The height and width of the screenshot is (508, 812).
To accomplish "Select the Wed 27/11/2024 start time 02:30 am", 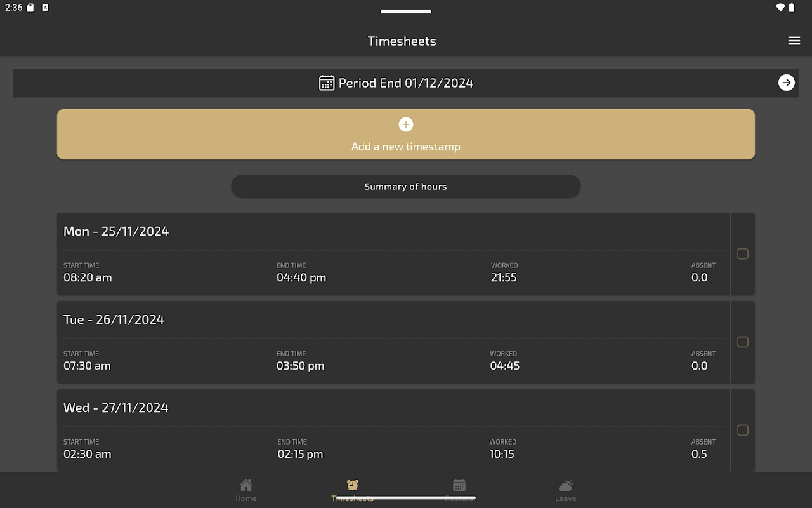I will [88, 454].
